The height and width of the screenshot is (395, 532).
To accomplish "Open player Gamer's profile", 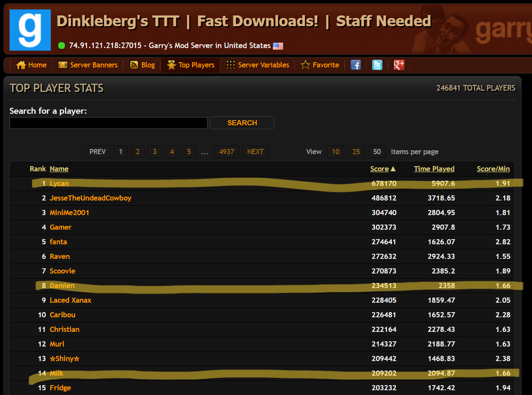I will (60, 227).
